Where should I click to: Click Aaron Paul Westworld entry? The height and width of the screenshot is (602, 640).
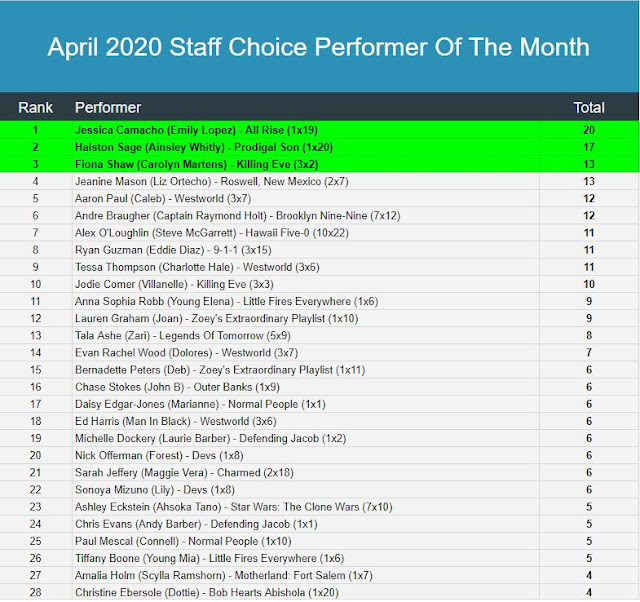pyautogui.click(x=163, y=198)
